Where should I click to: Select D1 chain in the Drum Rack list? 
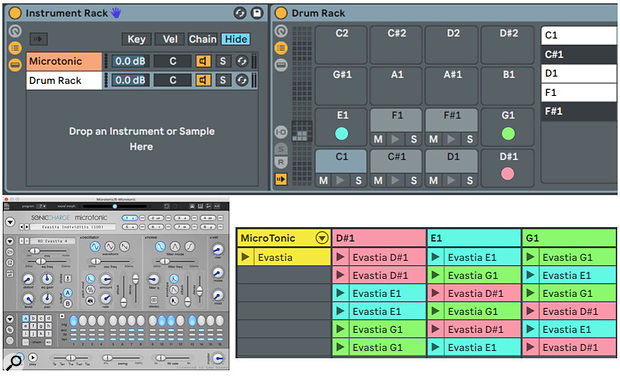[579, 73]
